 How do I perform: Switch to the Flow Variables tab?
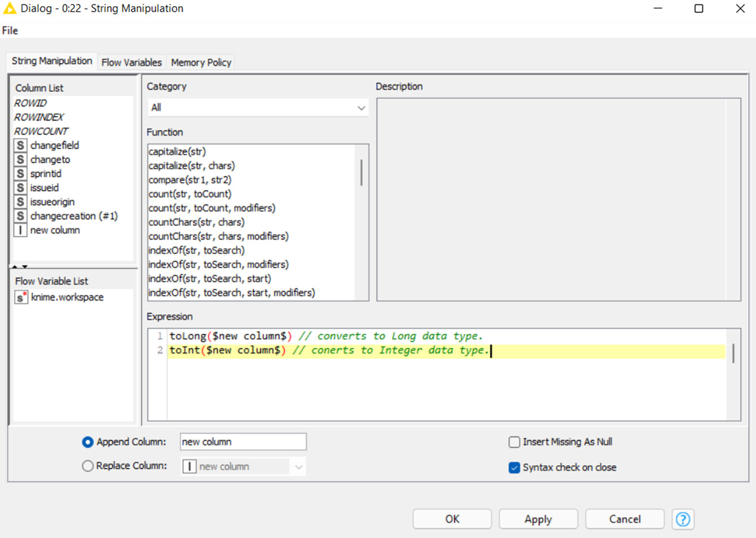point(131,62)
